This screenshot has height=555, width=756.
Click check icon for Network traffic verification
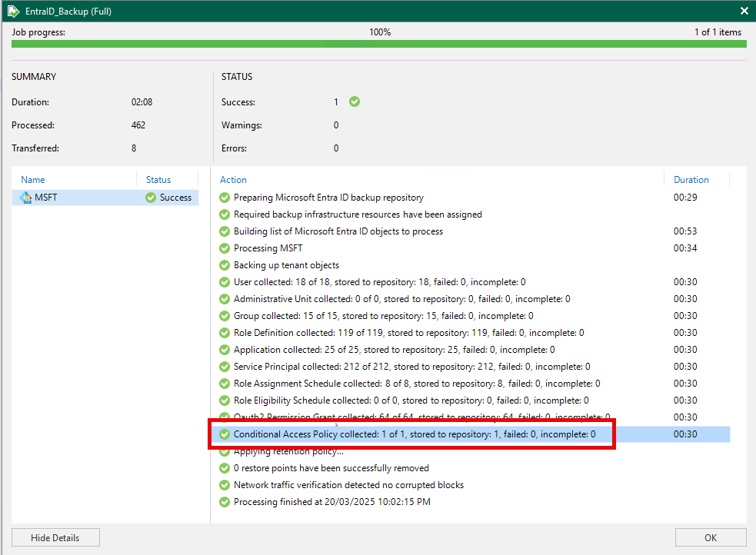(225, 485)
